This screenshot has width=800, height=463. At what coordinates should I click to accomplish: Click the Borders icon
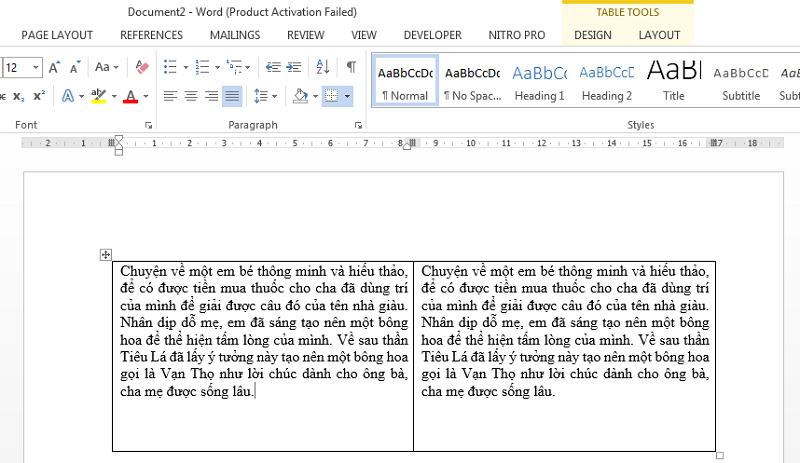coord(332,96)
